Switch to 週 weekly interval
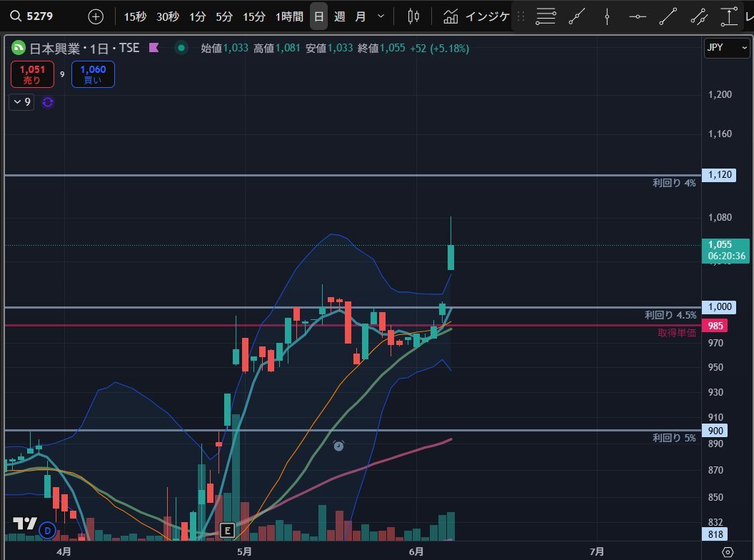 339,17
